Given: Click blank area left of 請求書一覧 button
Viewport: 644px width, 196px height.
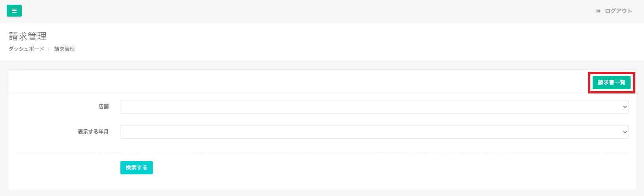Looking at the screenshot, I should (x=316, y=82).
